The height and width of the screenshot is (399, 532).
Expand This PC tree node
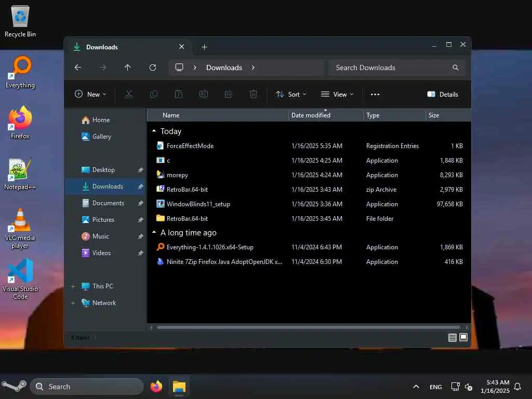[73, 286]
